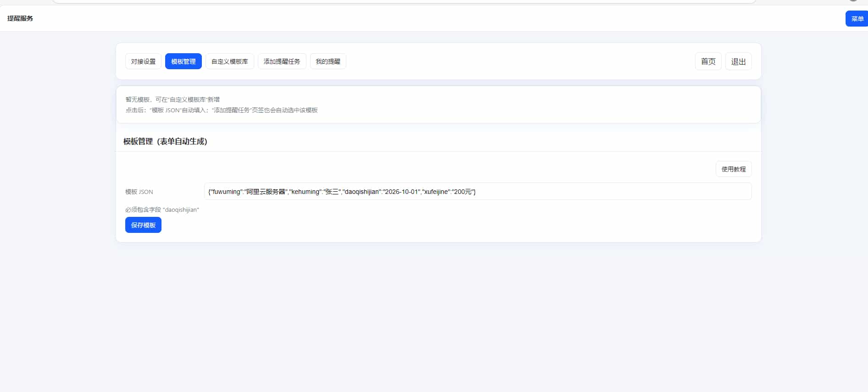Open the blue 菜单 menu button
This screenshot has height=392, width=868.
click(857, 19)
